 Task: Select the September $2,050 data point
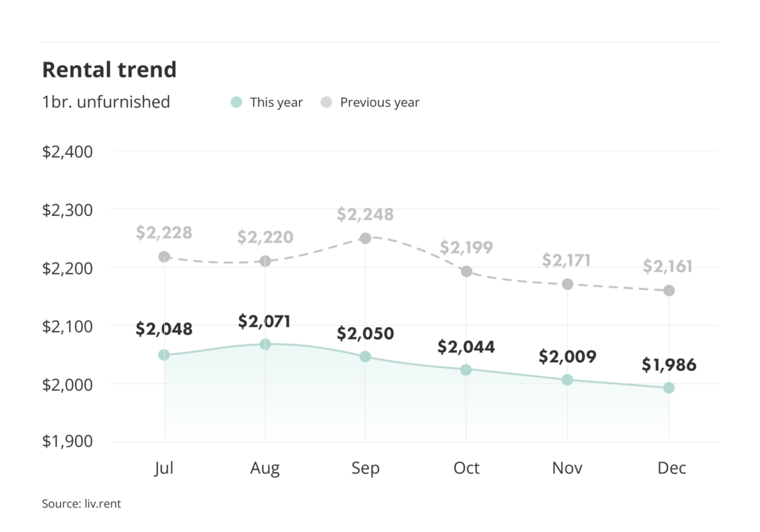(x=365, y=357)
